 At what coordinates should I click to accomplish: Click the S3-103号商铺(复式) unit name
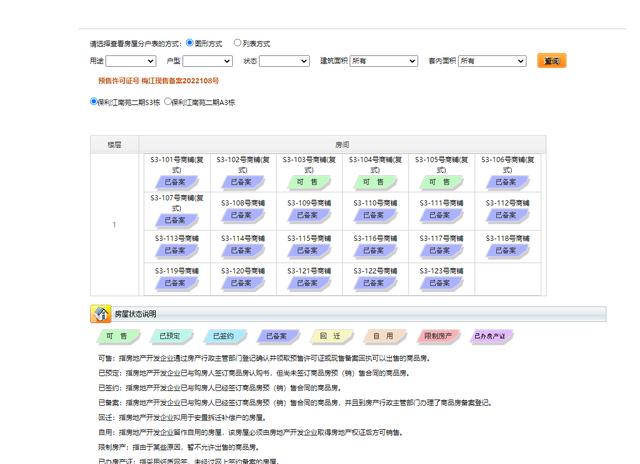tap(309, 164)
